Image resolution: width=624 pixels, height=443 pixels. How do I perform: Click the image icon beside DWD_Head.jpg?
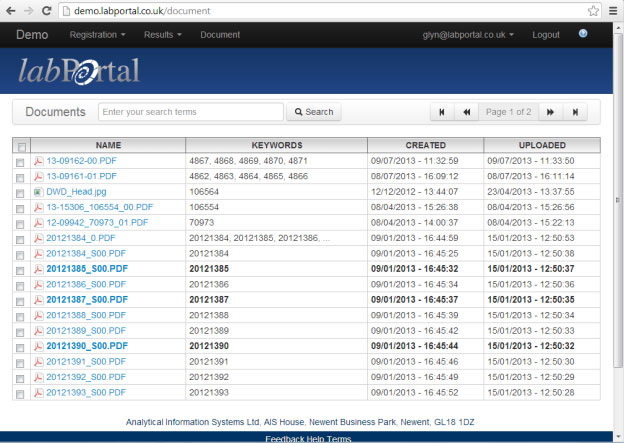click(38, 192)
